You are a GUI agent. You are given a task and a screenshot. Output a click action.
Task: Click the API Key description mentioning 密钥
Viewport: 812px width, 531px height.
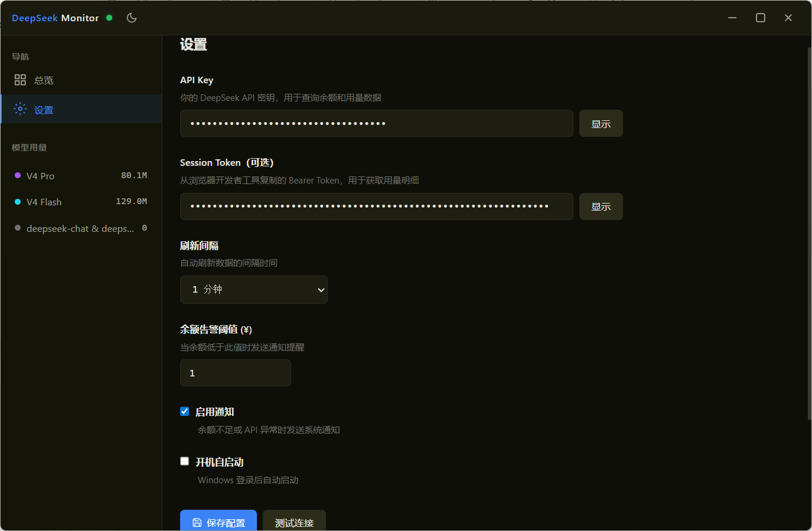tap(281, 98)
